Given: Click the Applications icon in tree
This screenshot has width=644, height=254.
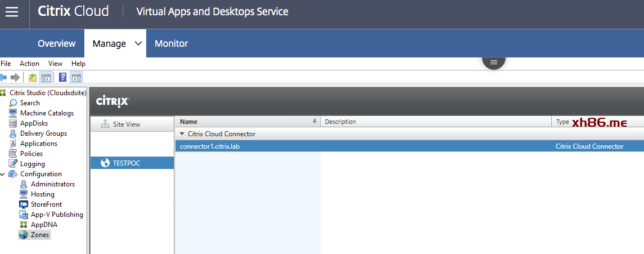Looking at the screenshot, I should coord(13,144).
